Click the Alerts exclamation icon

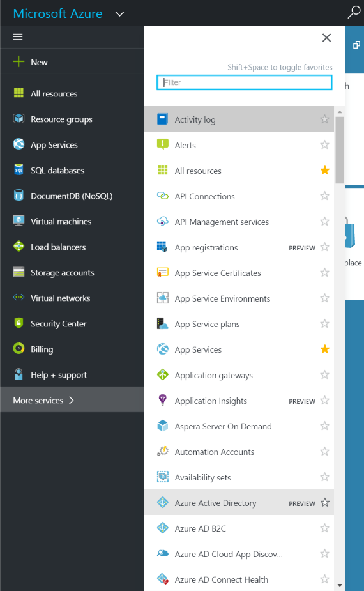click(162, 144)
